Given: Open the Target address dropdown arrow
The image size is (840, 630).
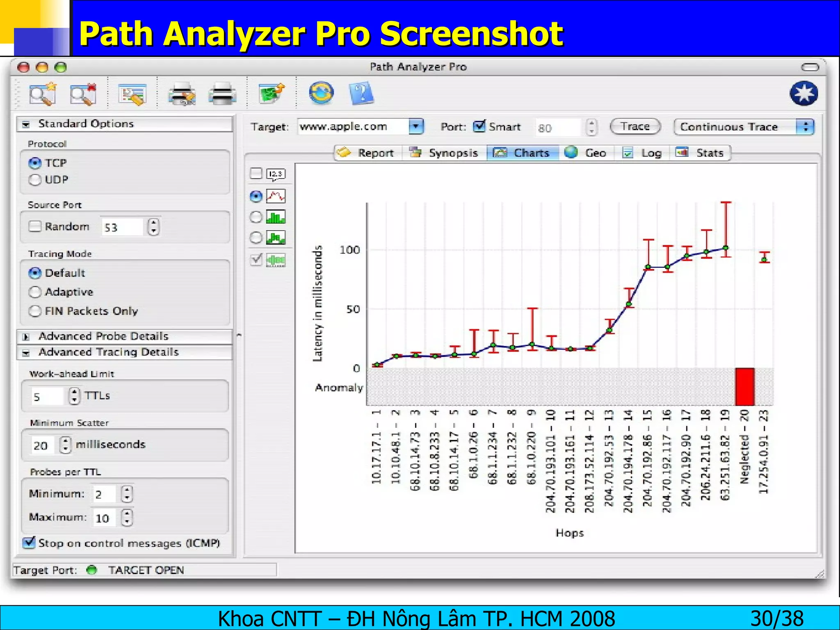Looking at the screenshot, I should tap(416, 126).
